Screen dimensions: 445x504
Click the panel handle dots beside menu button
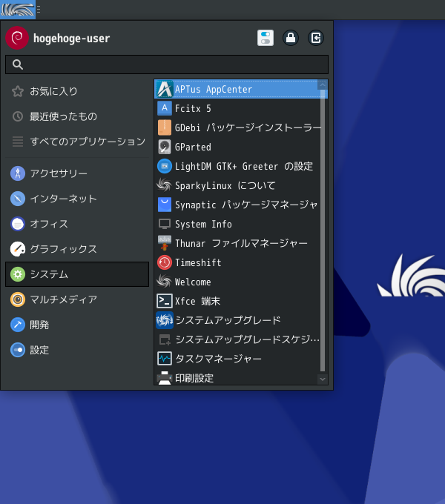39,10
